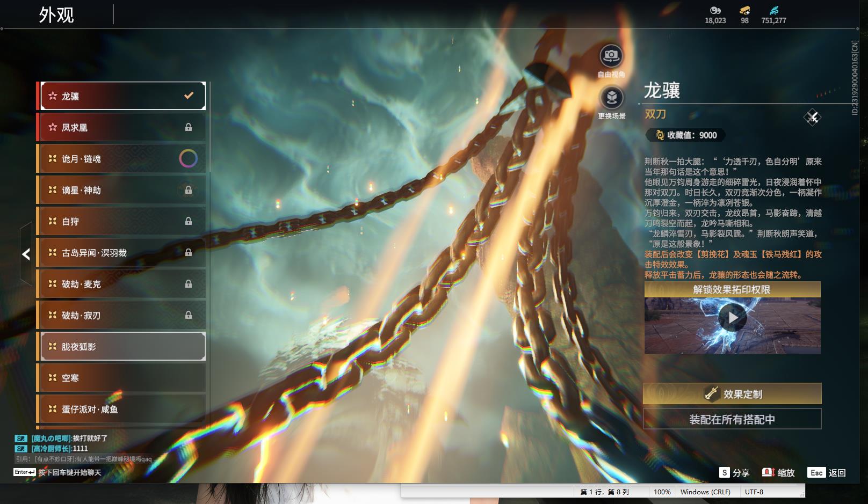Click the chat message from 高冷厨师长
The image size is (868, 504).
[59, 449]
